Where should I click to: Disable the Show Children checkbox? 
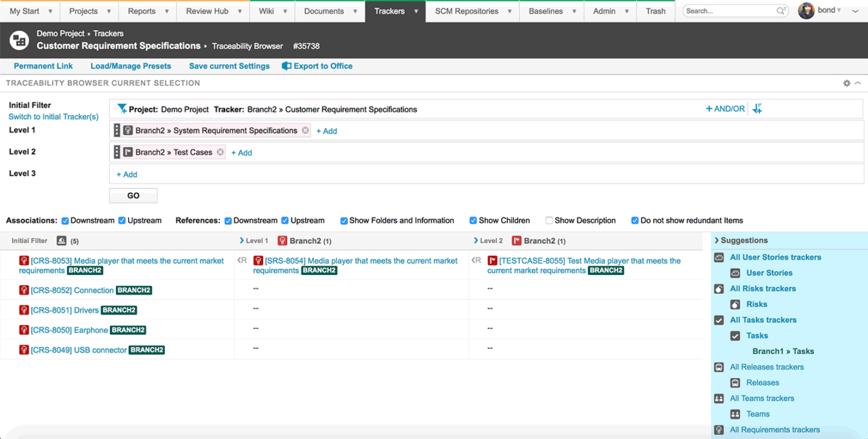pyautogui.click(x=473, y=220)
